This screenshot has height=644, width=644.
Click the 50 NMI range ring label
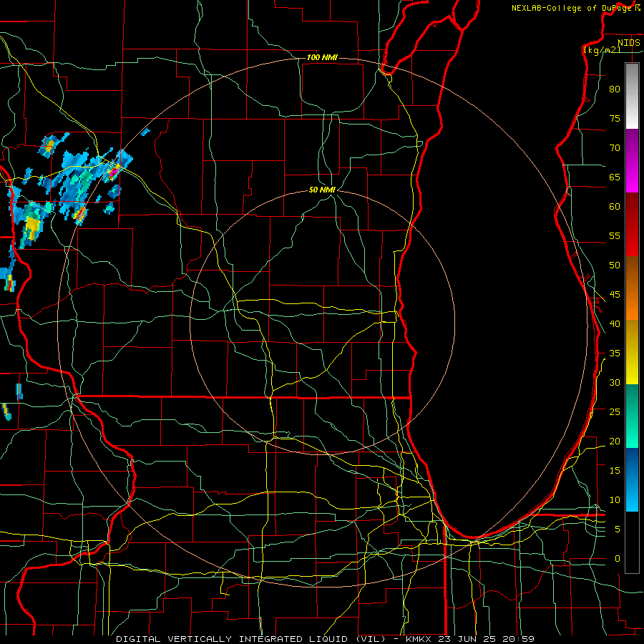tap(322, 190)
